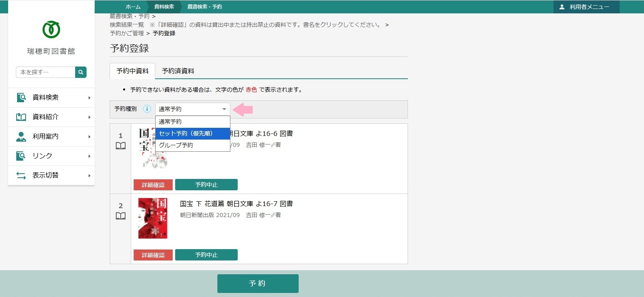Select セット予約（優先順） from the list
This screenshot has width=644, height=297.
[x=192, y=133]
